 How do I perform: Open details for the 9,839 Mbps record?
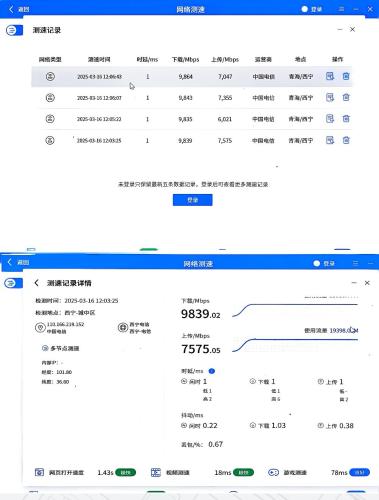click(330, 140)
